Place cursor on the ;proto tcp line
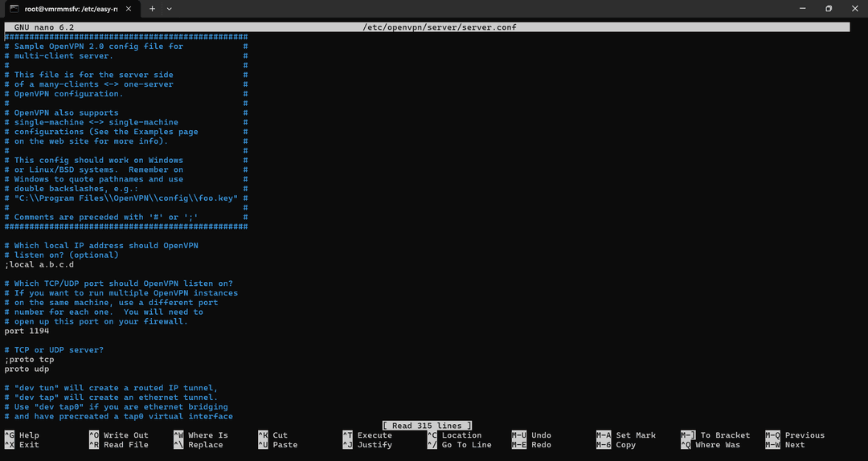The width and height of the screenshot is (868, 461). click(x=30, y=359)
